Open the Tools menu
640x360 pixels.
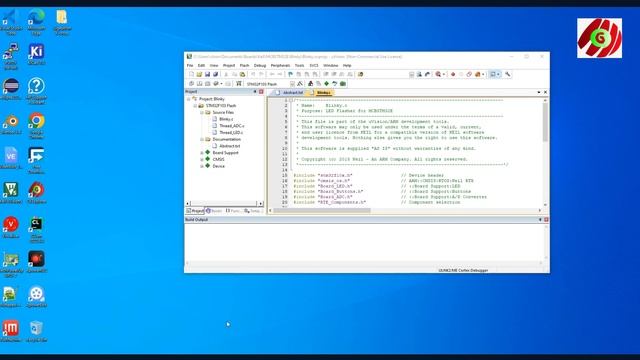click(300, 65)
